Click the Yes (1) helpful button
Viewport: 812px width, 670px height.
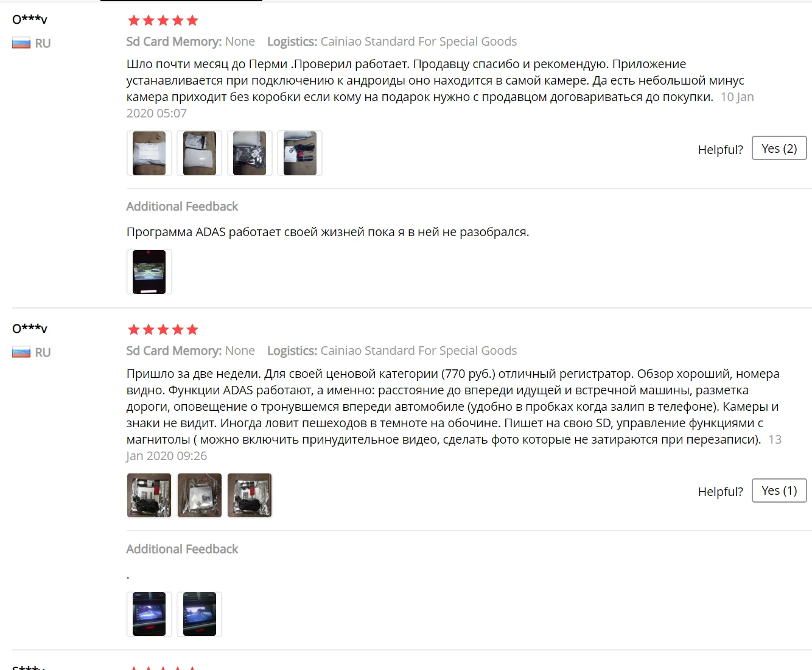point(779,490)
